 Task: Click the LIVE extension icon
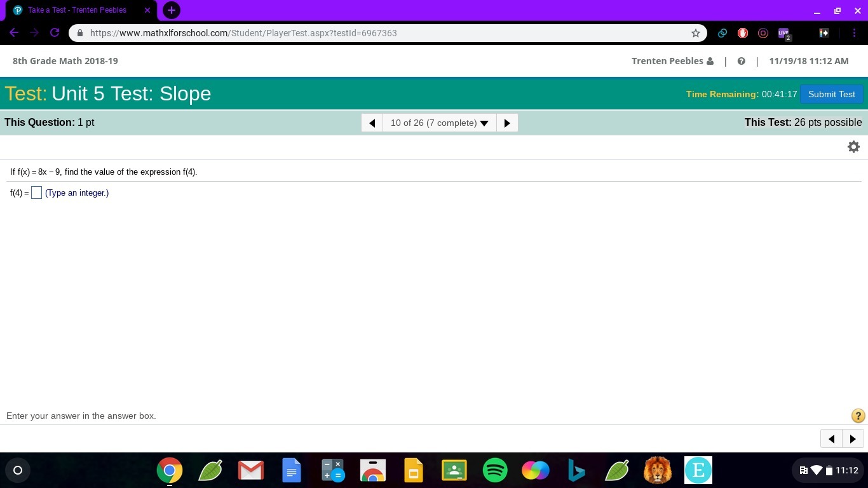(x=784, y=34)
